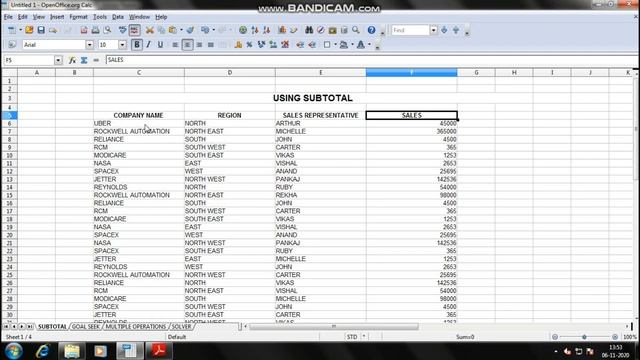Image resolution: width=640 pixels, height=360 pixels.
Task: Open the Tools menu
Action: coord(100,17)
